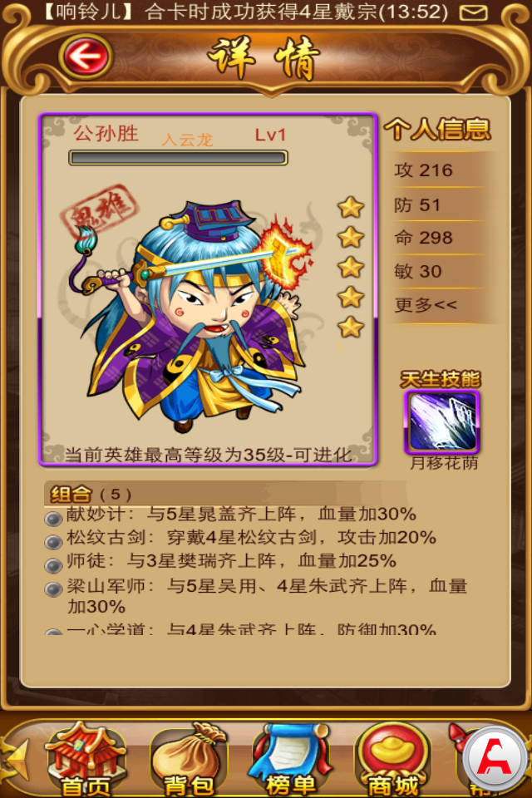This screenshot has width=532, height=798.
Task: Open the mail envelope icon
Action: coord(474,12)
